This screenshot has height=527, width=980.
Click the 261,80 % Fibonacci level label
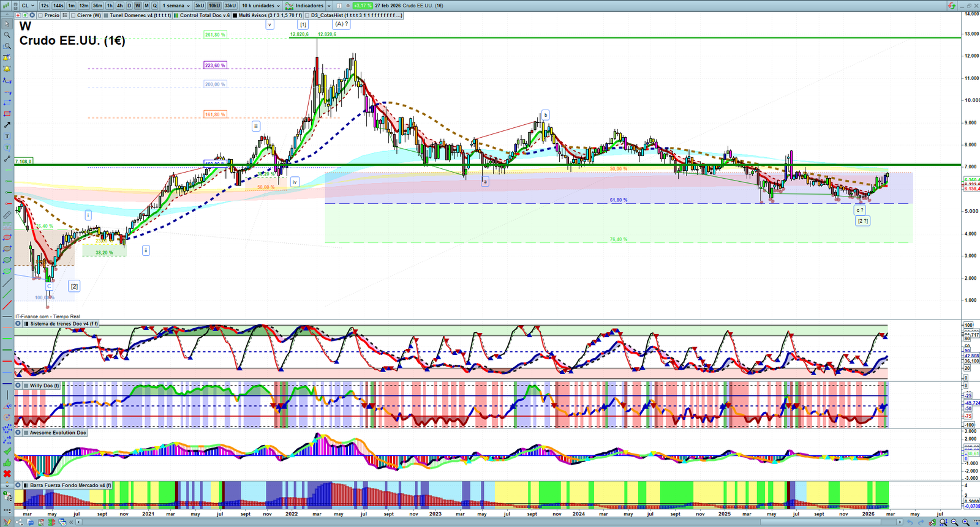click(215, 35)
